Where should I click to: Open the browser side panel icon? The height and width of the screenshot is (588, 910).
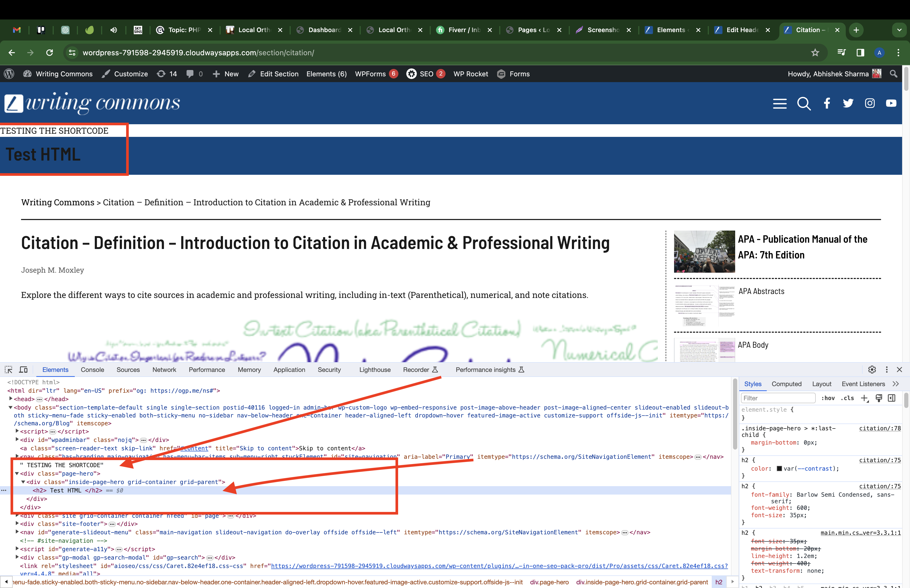click(860, 53)
